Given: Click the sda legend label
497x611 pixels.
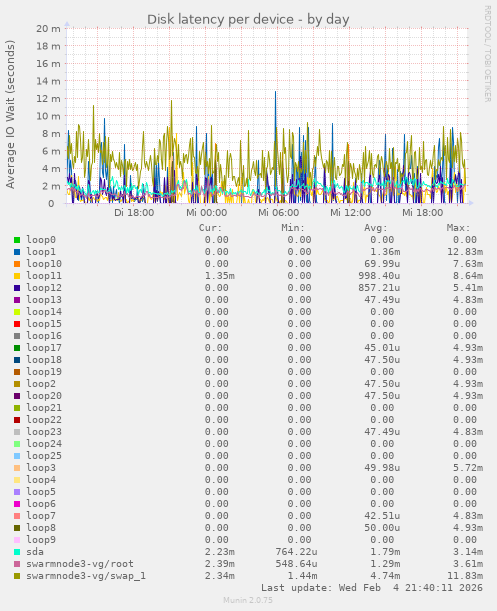Looking at the screenshot, I should point(35,552).
